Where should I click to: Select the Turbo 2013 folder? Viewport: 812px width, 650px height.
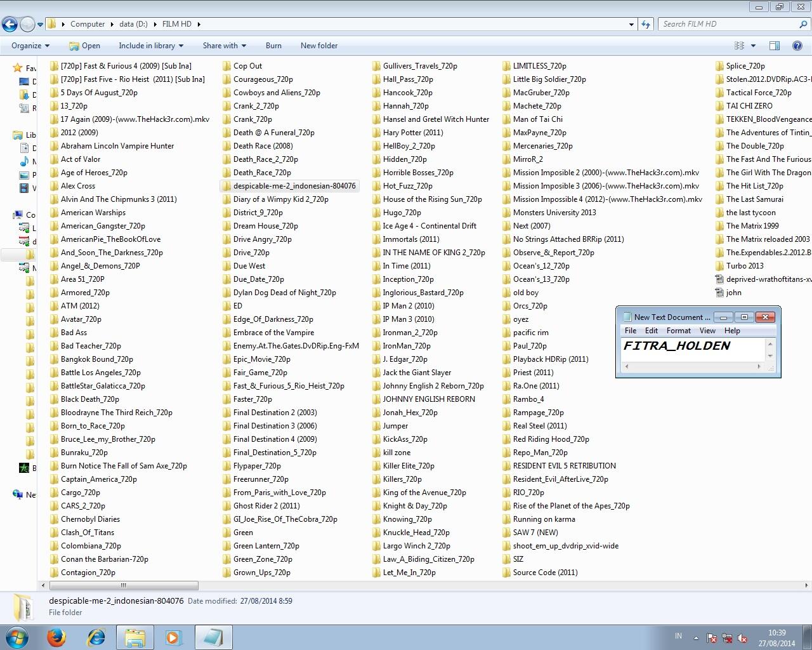click(x=739, y=266)
